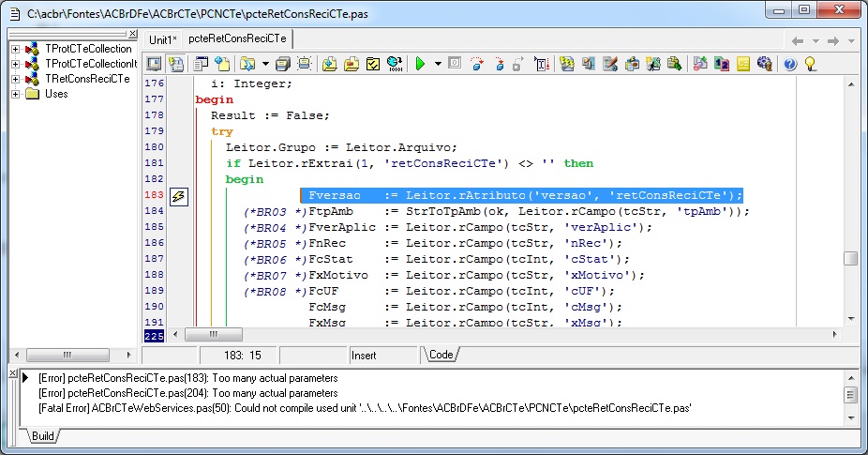The height and width of the screenshot is (455, 868).
Task: Select TProtCTeCollection in the Code Explorer
Action: click(88, 49)
